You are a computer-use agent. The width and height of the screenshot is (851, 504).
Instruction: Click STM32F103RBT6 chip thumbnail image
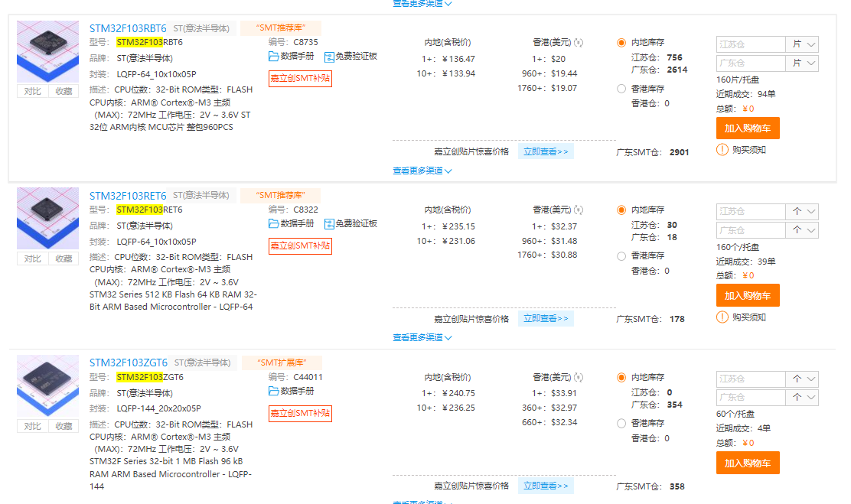[47, 51]
